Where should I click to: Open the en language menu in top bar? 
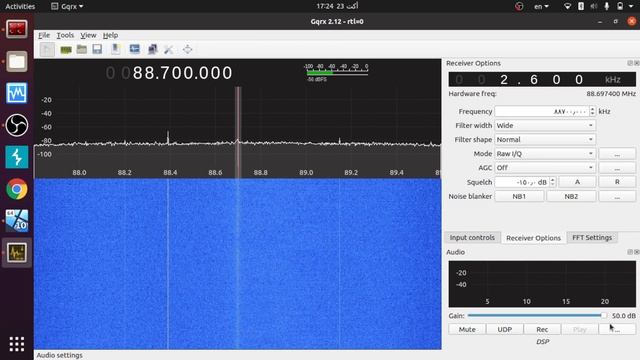[541, 6]
